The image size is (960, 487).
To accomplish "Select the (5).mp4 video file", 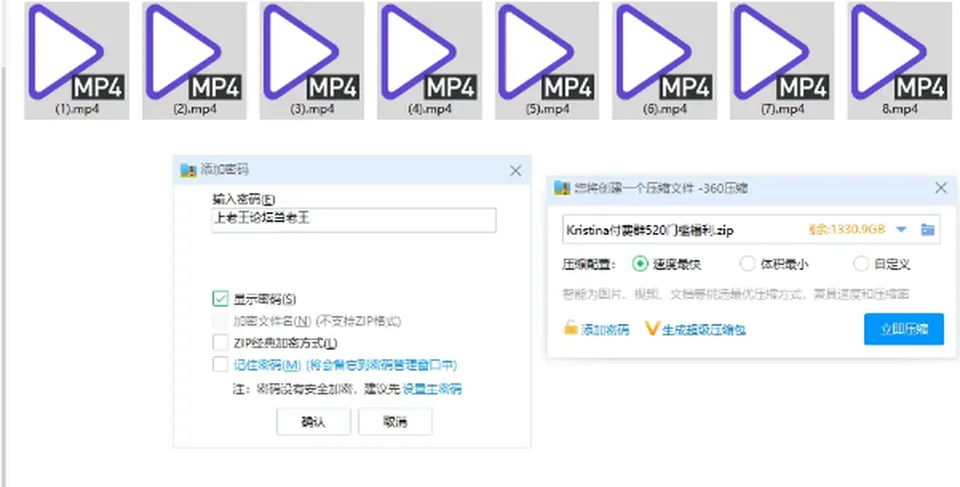I will 547,60.
